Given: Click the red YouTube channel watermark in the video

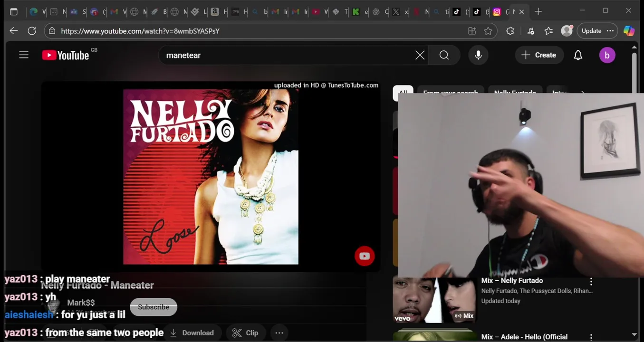Looking at the screenshot, I should coord(365,256).
